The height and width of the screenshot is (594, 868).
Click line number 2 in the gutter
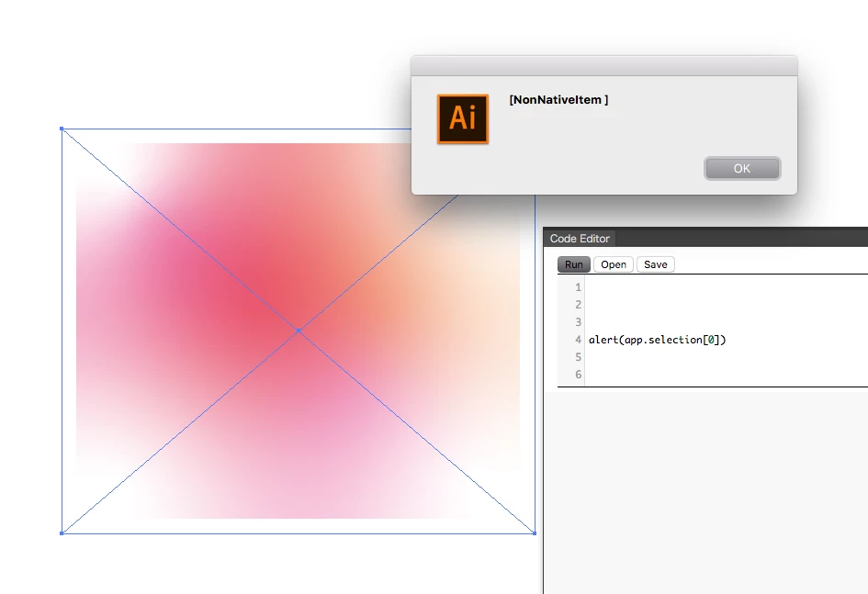pos(578,305)
